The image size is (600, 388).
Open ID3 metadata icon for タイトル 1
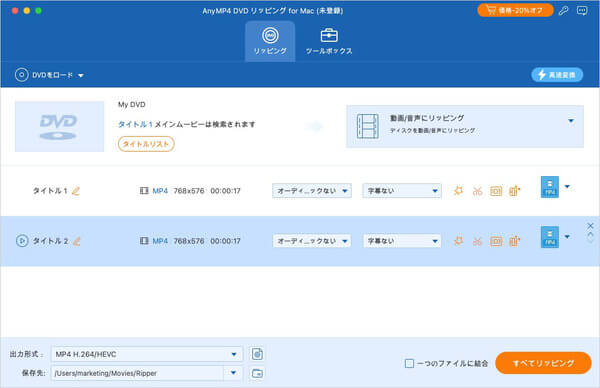[496, 191]
